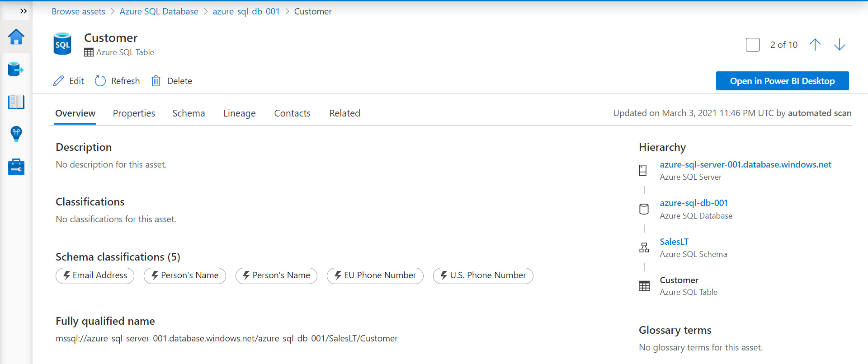Go to previous asset with up arrow
The image size is (868, 364).
[815, 45]
